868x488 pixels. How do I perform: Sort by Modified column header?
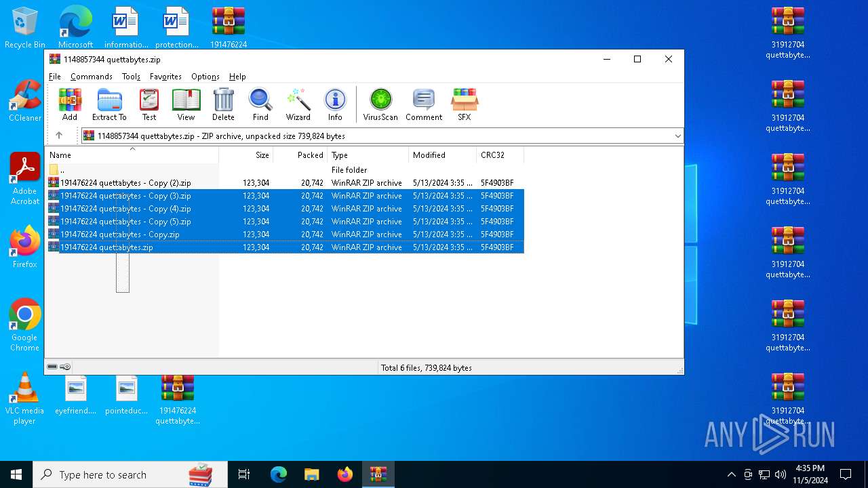(443, 155)
